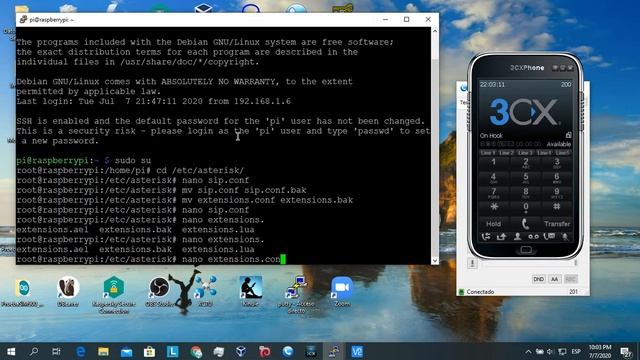The height and width of the screenshot is (360, 640).
Task: Dial digit 0 on 3CXPhone keypad
Action: click(525, 207)
